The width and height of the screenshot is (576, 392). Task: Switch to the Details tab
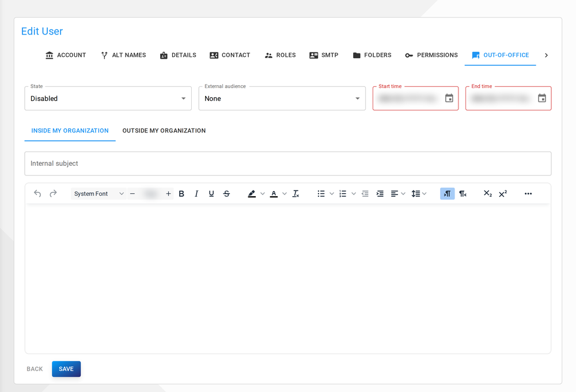pyautogui.click(x=178, y=55)
